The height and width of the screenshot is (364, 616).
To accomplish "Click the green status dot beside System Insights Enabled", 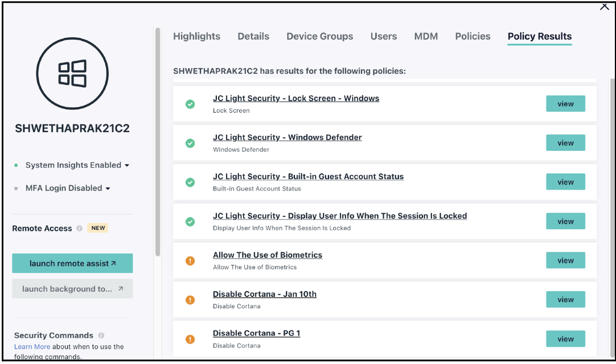I will pos(17,165).
